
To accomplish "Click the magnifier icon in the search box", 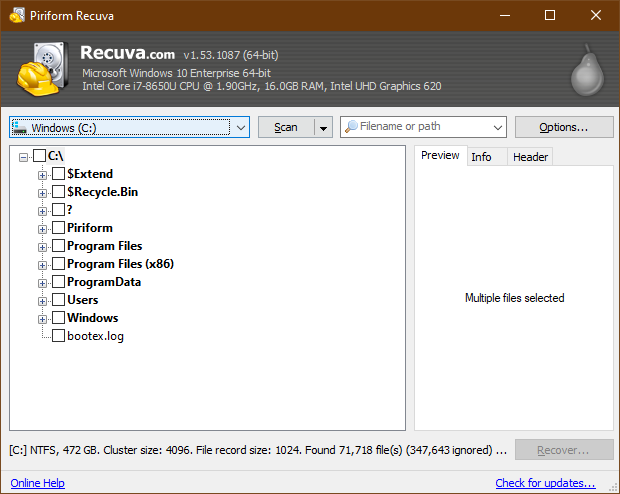I will 351,127.
